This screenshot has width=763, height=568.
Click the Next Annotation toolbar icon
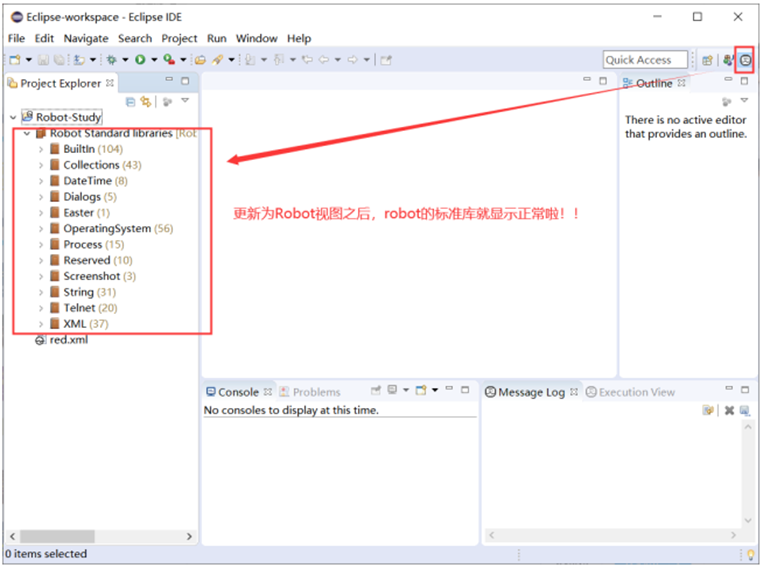(x=250, y=59)
